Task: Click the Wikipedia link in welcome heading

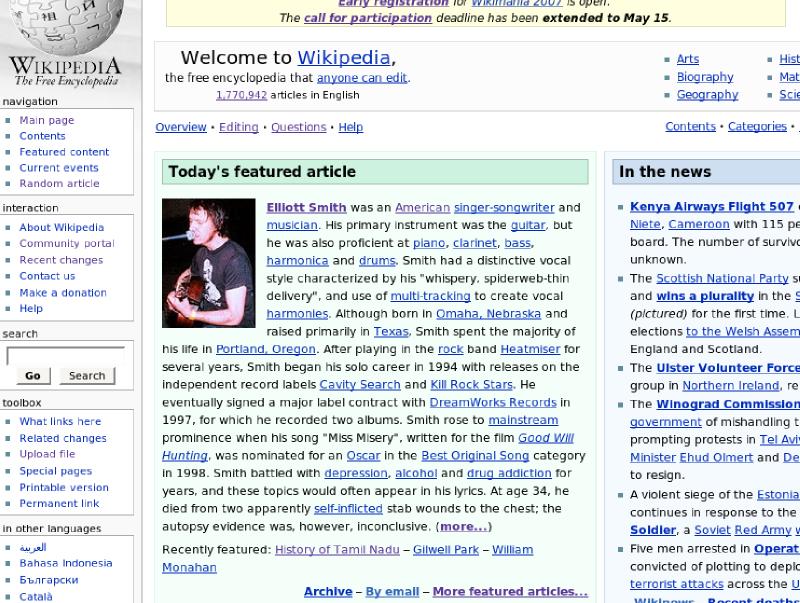Action: coord(344,58)
